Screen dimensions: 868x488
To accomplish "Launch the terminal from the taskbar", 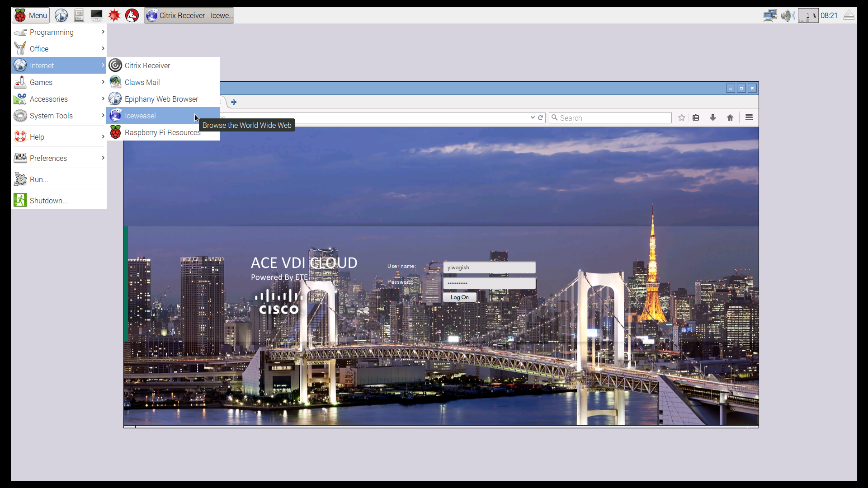I will (96, 15).
